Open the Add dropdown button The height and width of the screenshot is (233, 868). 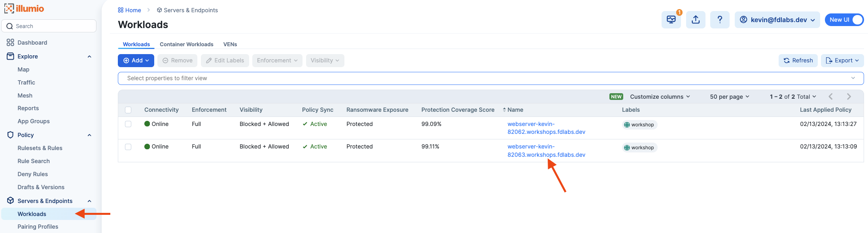[x=136, y=60]
